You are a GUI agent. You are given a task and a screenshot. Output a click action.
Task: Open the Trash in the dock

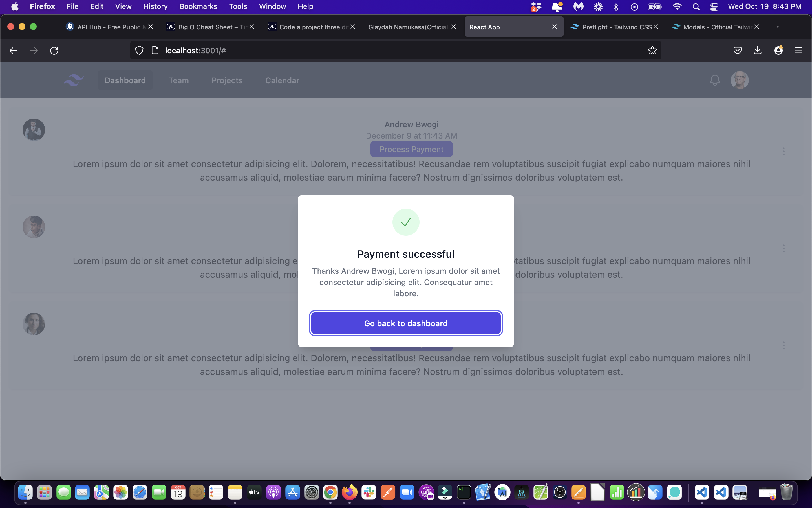pos(786,492)
